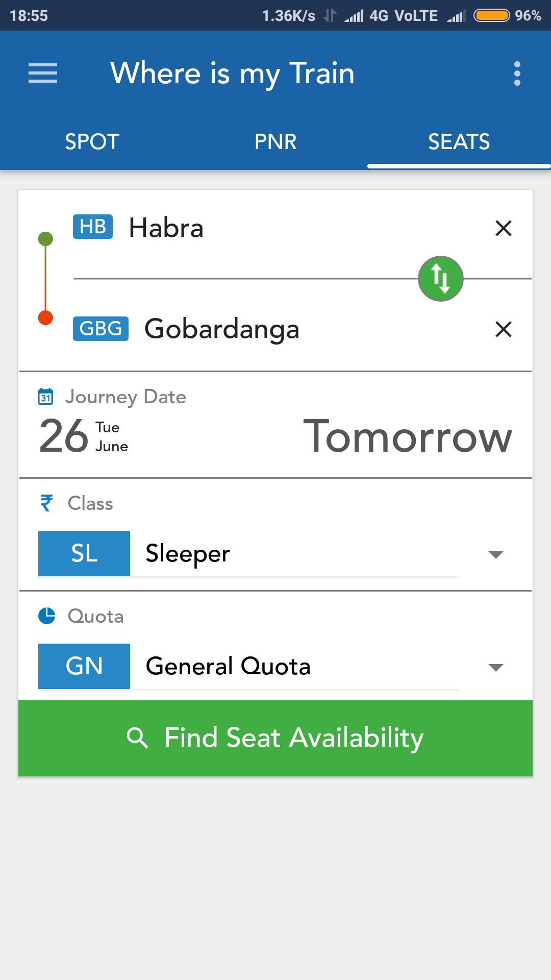Open the three-dot overflow menu

(517, 73)
